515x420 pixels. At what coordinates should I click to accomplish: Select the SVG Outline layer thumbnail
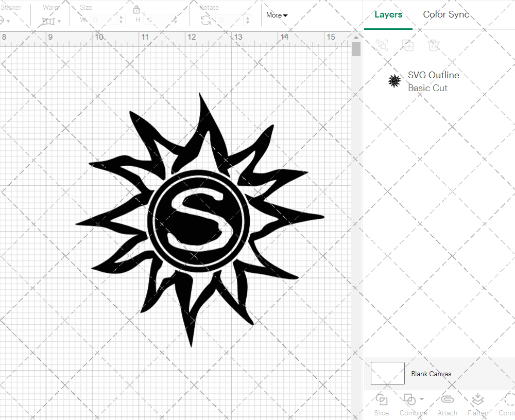point(394,81)
